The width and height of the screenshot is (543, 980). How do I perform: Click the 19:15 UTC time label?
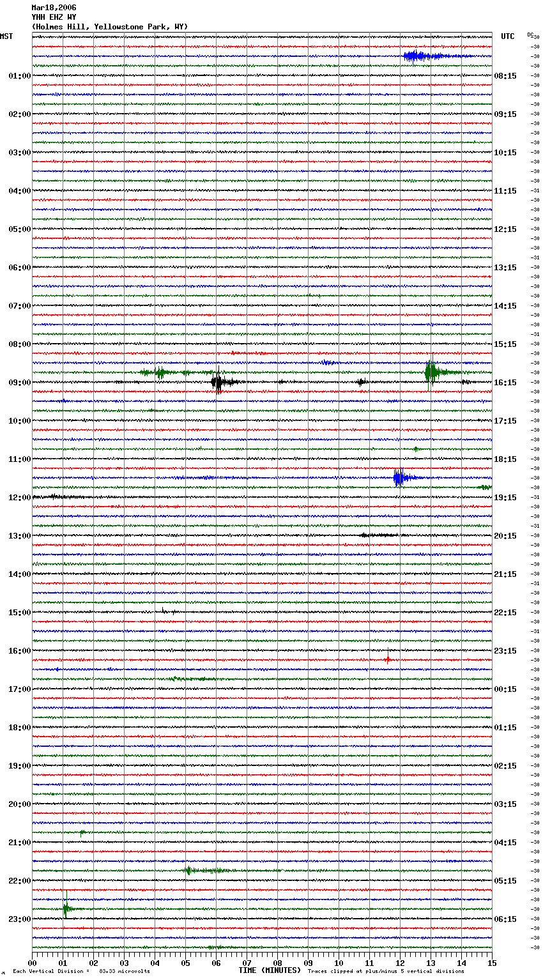505,498
